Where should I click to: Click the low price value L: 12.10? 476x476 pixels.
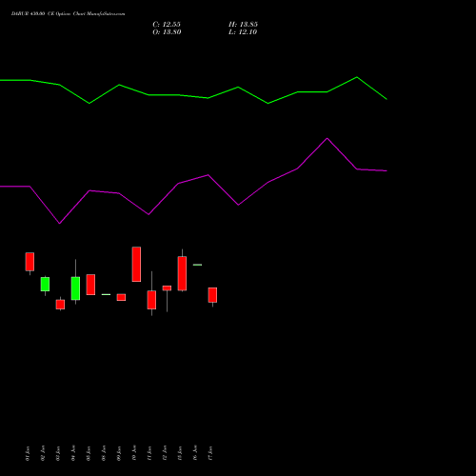click(x=243, y=32)
